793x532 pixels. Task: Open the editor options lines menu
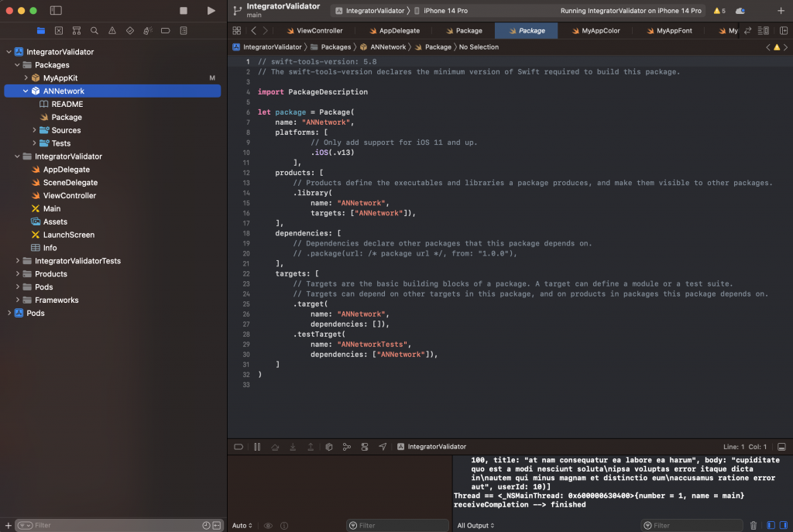point(764,31)
